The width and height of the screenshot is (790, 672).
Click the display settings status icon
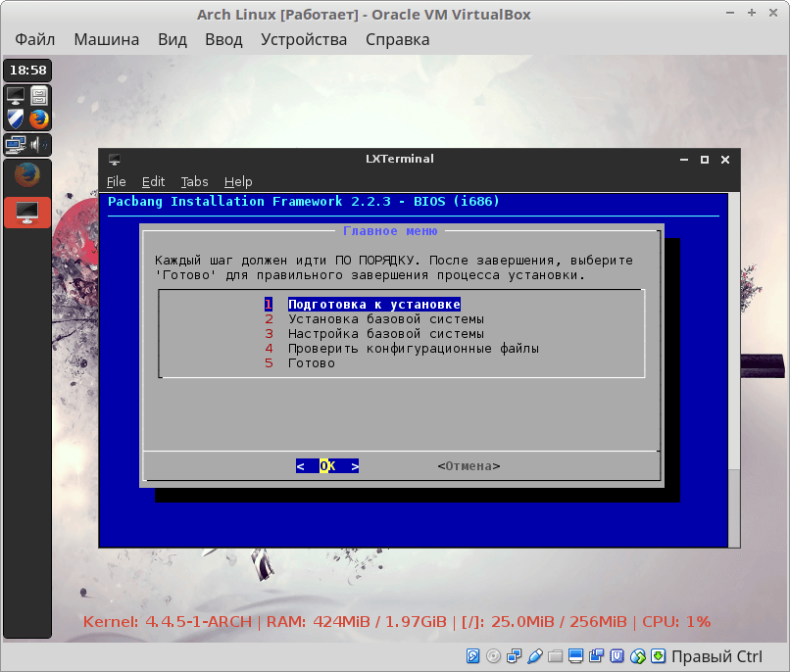(576, 655)
